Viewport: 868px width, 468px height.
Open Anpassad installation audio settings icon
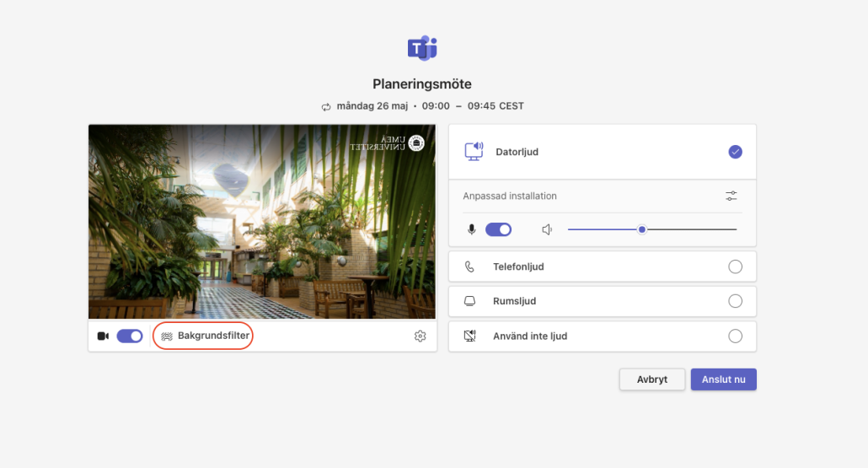click(731, 196)
